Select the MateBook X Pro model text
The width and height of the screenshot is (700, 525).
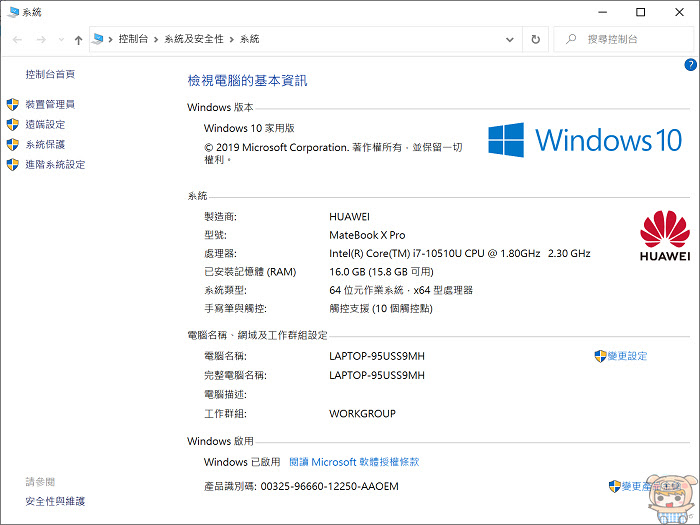(367, 235)
